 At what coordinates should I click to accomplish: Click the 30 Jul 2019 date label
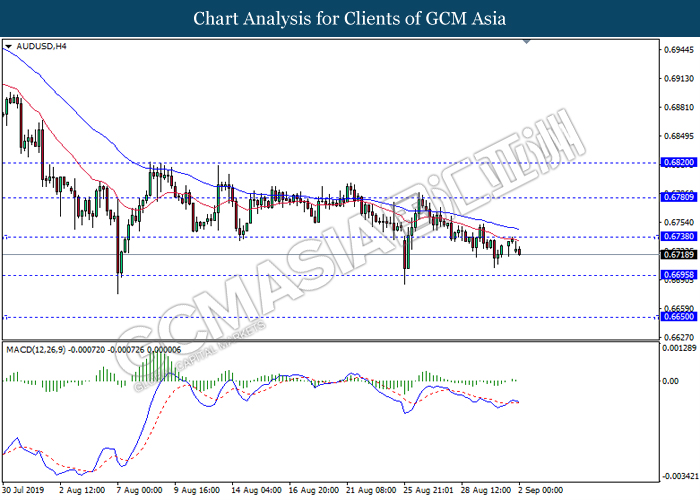[x=23, y=490]
